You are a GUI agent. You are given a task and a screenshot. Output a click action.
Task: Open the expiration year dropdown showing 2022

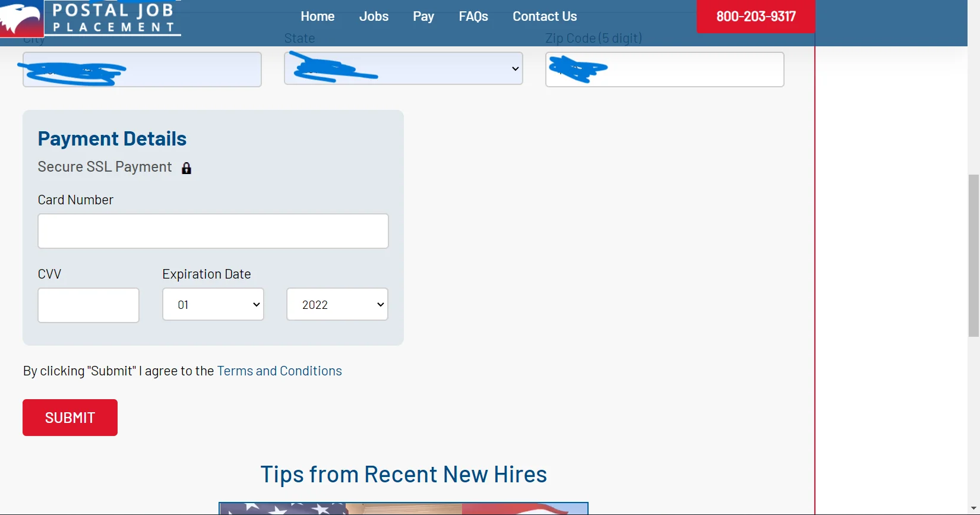[x=337, y=305]
